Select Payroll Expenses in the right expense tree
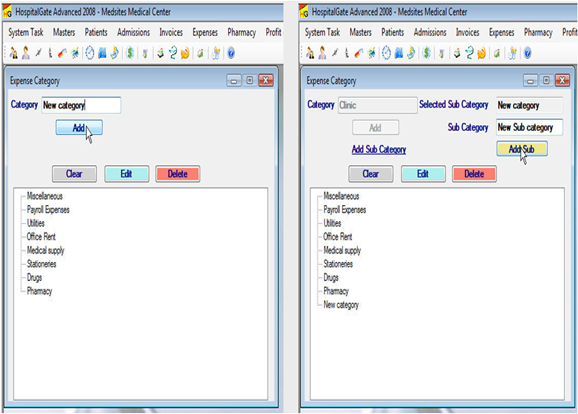Image resolution: width=578 pixels, height=414 pixels. pyautogui.click(x=345, y=210)
